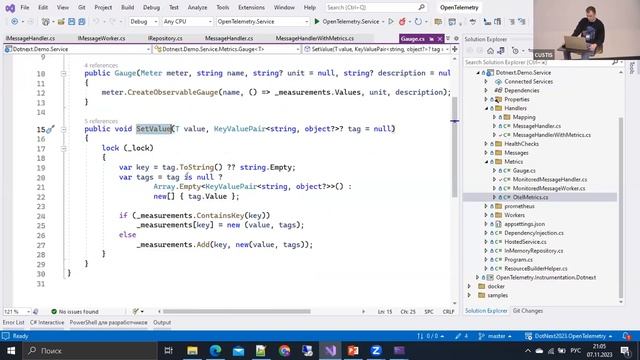Screen dimensions: 640x360
Task: Collapse the Gauge constructor code block
Action: 63,73
